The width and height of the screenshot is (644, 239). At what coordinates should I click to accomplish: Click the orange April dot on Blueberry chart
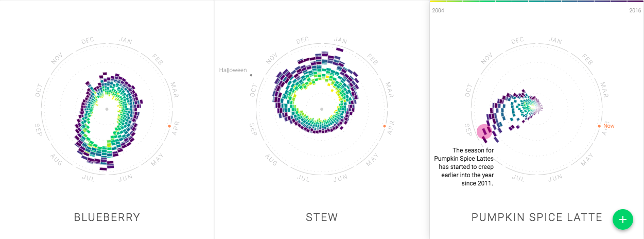tap(169, 126)
